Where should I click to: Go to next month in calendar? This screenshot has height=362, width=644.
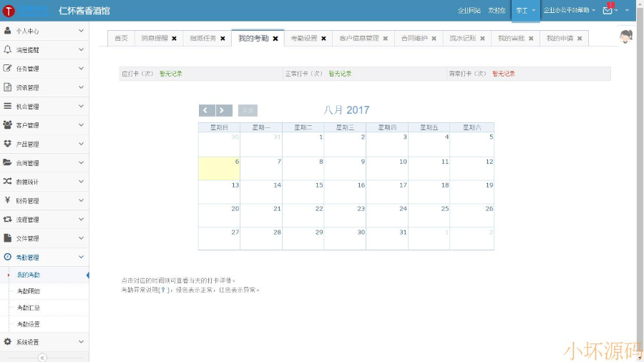tap(224, 110)
